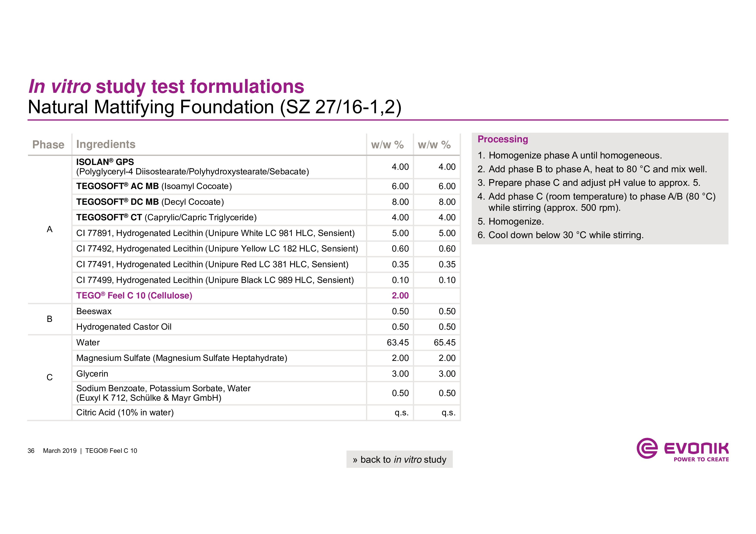Click the TEGO Feel C 10 (Cellulose) row
The height and width of the screenshot is (534, 756).
tap(134, 295)
